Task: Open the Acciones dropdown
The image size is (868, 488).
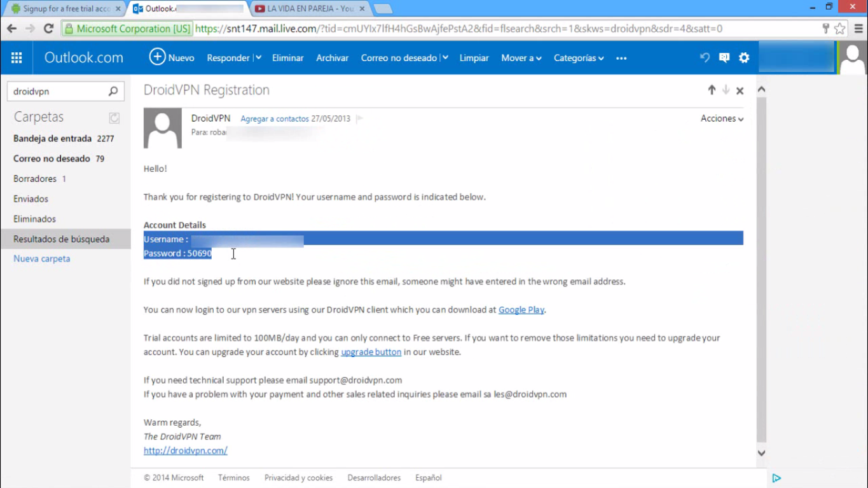Action: coord(722,119)
